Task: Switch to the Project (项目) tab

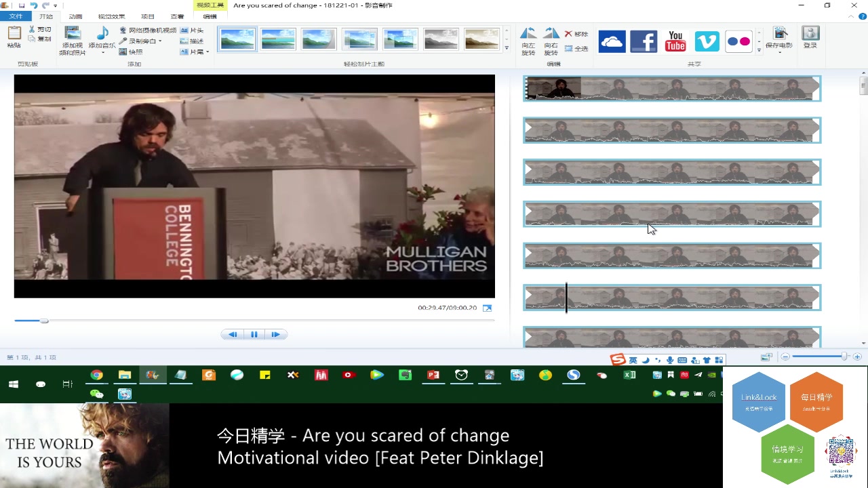Action: 147,16
